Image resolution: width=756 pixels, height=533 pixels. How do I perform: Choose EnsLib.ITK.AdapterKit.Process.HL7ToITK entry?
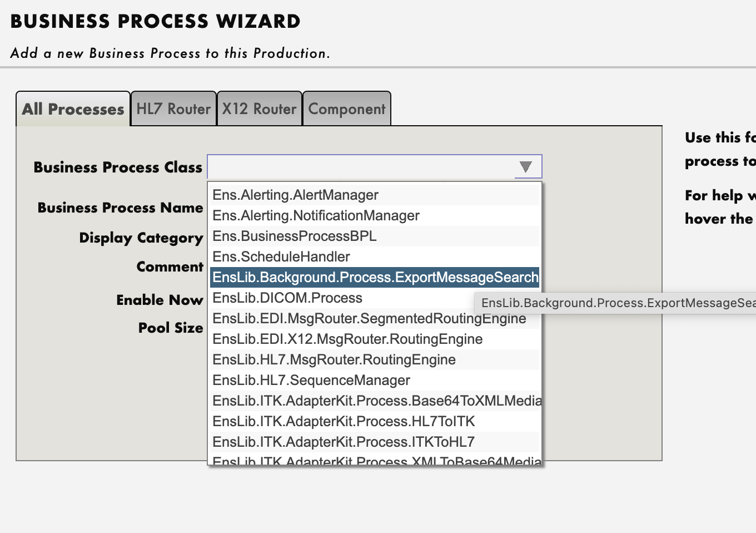375,422
